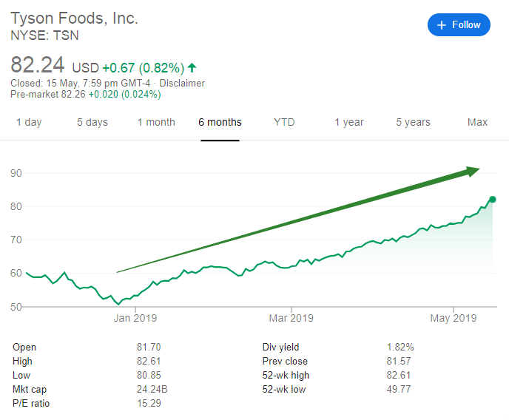The image size is (509, 420).
Task: Click the green up arrow beside price change
Action: point(193,68)
